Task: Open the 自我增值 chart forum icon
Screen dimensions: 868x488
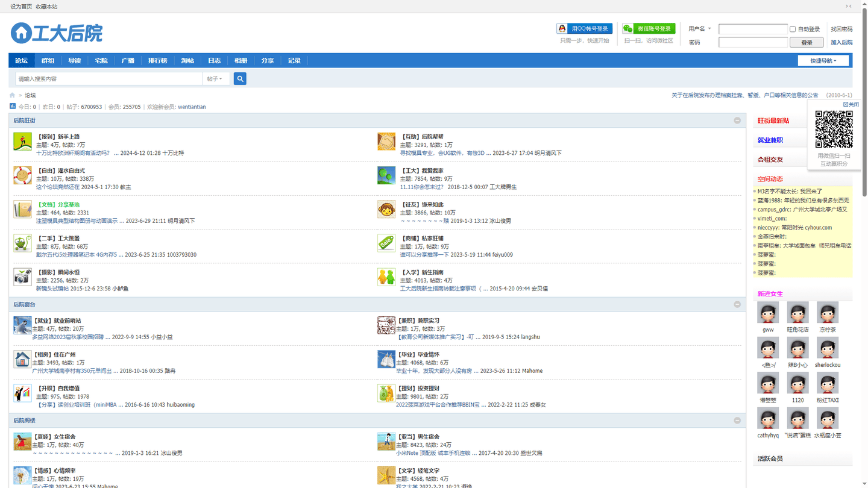Action: click(x=22, y=393)
